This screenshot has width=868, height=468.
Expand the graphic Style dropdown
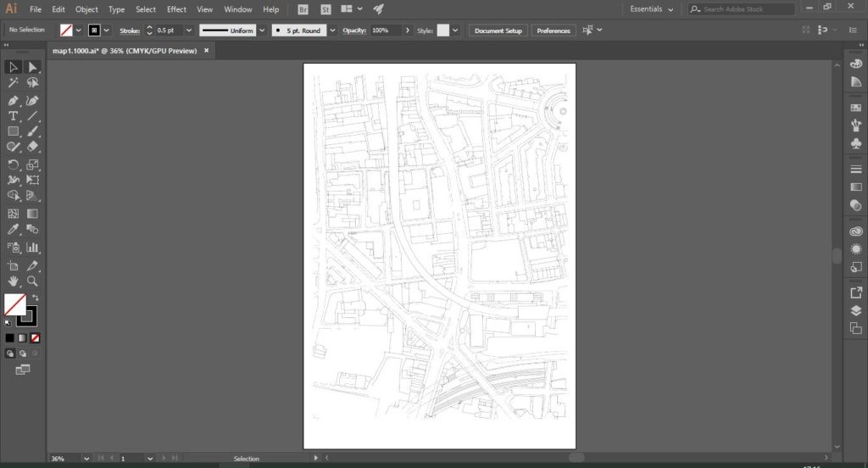[455, 31]
